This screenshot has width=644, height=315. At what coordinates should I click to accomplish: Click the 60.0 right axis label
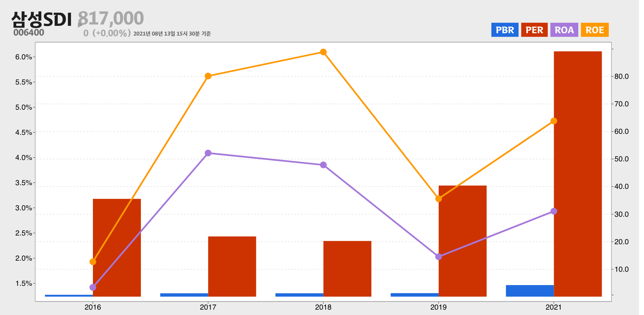(622, 132)
